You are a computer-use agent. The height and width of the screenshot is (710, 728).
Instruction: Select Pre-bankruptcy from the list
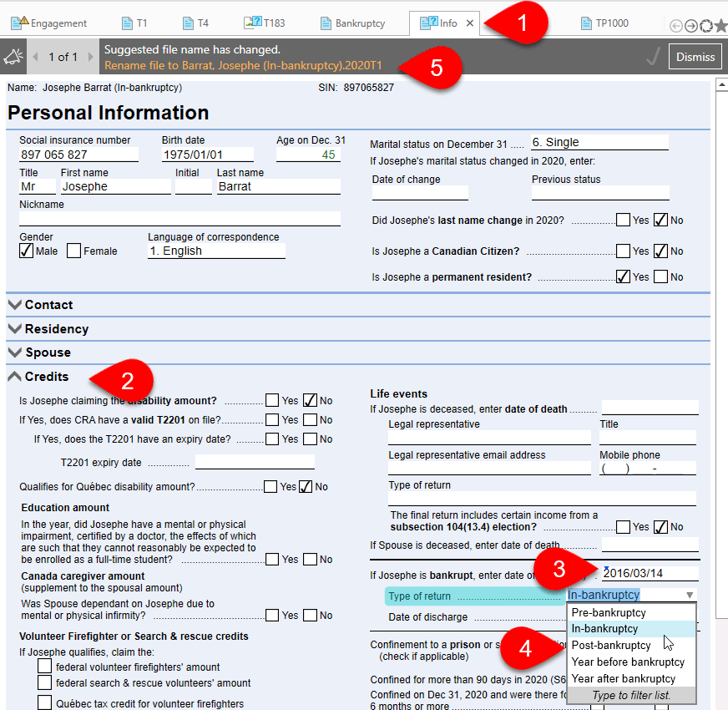631,612
